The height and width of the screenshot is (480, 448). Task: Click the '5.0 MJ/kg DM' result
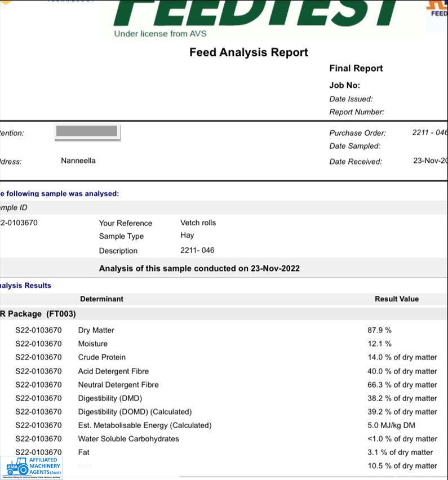tap(391, 425)
